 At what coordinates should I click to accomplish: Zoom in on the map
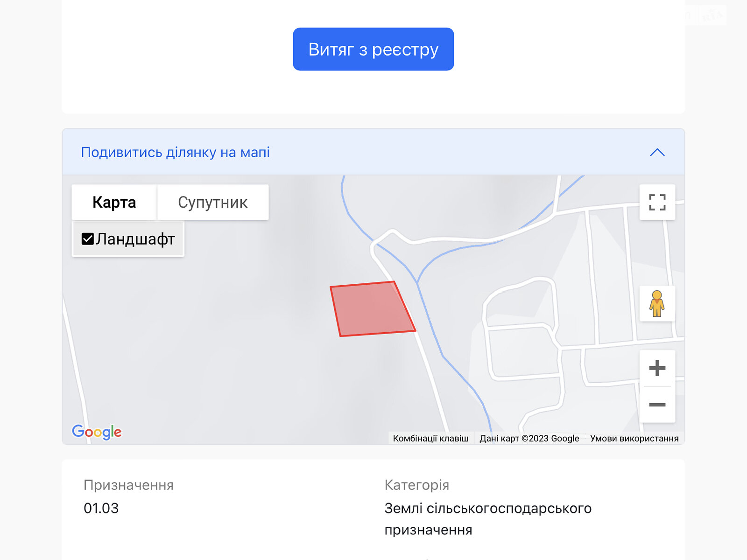point(657,368)
